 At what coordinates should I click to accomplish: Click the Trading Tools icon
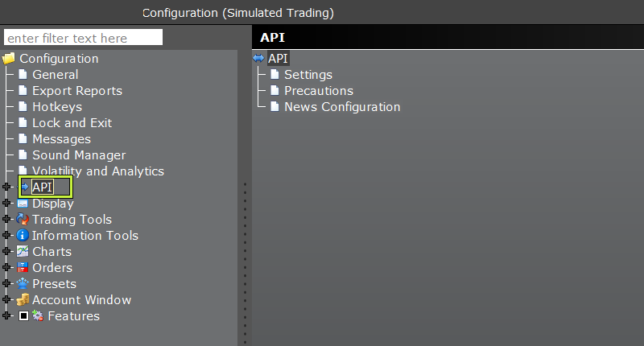tap(23, 219)
